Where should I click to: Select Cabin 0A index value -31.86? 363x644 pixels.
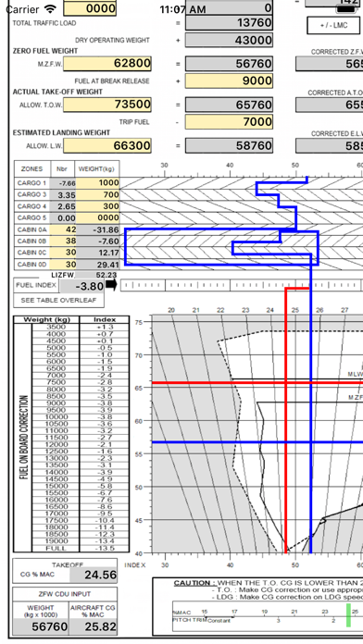coord(98,229)
